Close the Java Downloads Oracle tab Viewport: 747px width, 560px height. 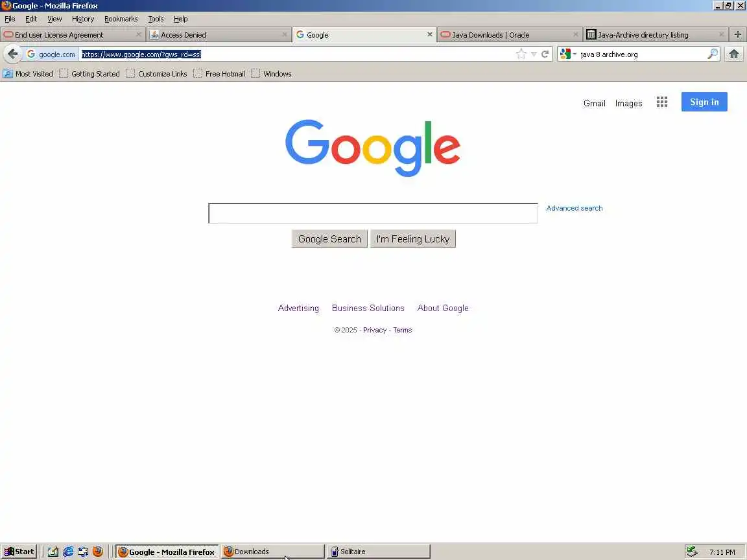pos(576,35)
